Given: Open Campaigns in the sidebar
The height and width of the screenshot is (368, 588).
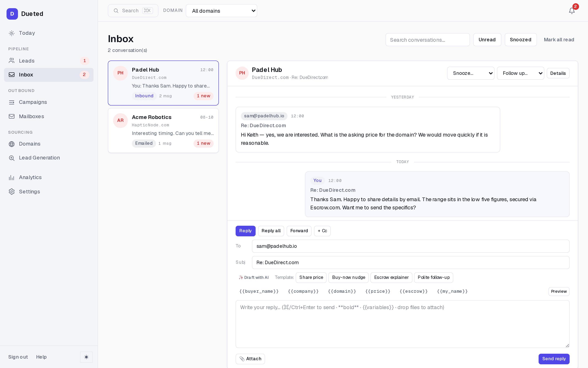Looking at the screenshot, I should (49, 102).
